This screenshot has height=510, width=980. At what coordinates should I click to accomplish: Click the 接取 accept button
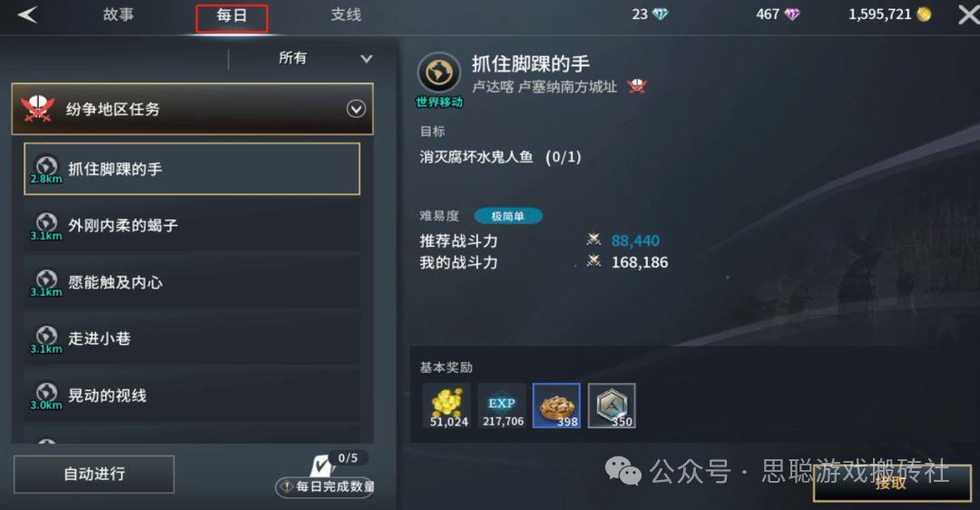[892, 483]
